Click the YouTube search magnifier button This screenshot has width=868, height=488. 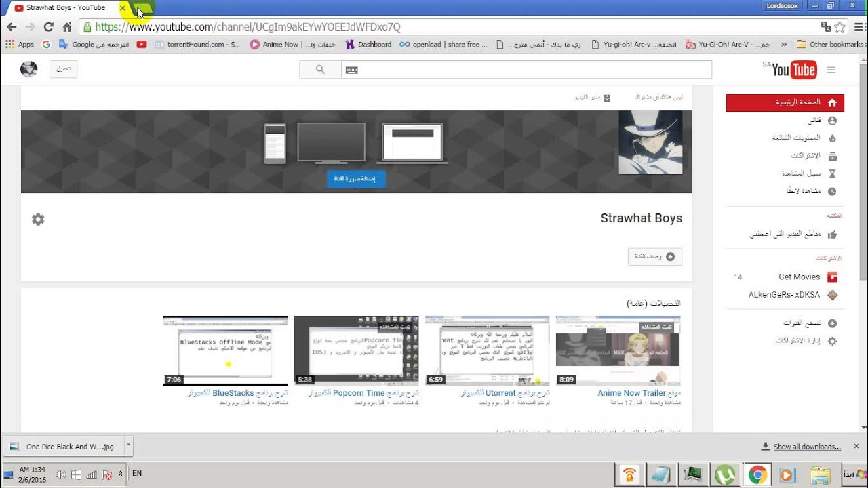320,69
